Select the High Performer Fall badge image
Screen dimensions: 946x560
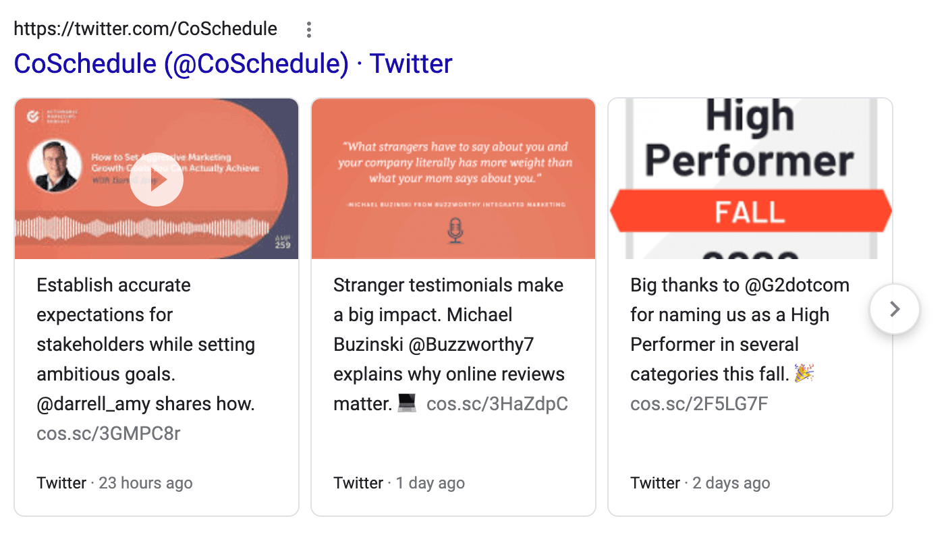click(750, 179)
